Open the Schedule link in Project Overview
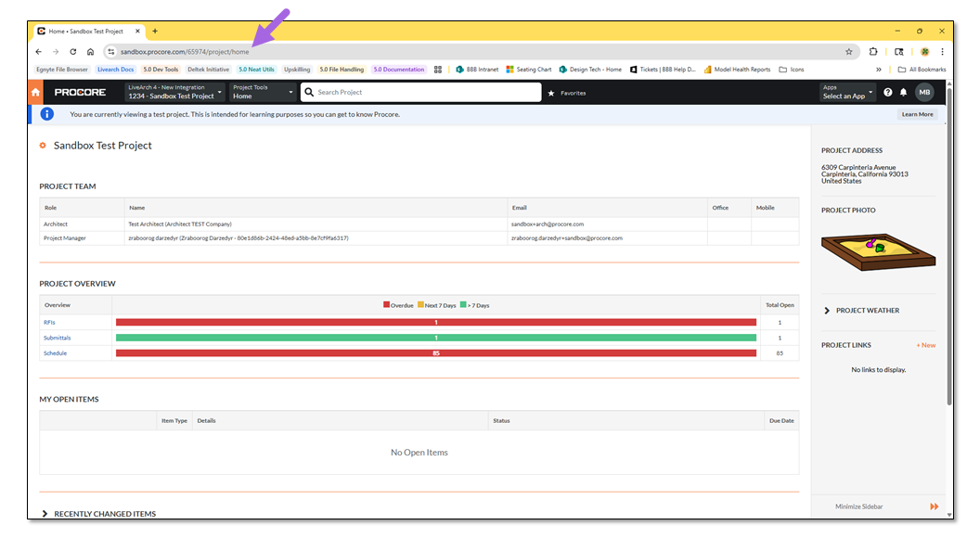 [55, 353]
